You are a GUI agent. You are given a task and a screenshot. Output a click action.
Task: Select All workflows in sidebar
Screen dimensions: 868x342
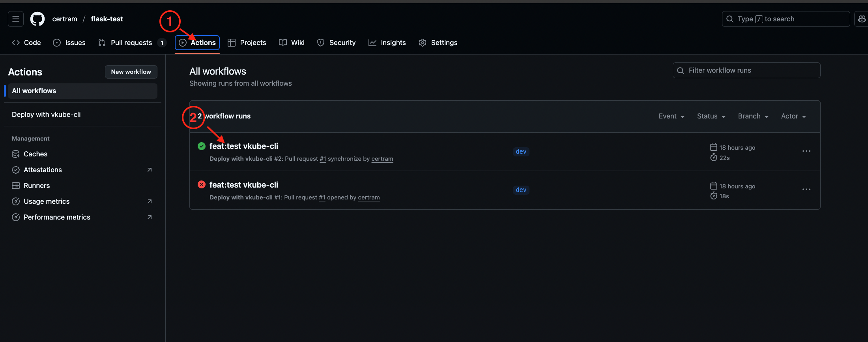(x=82, y=91)
